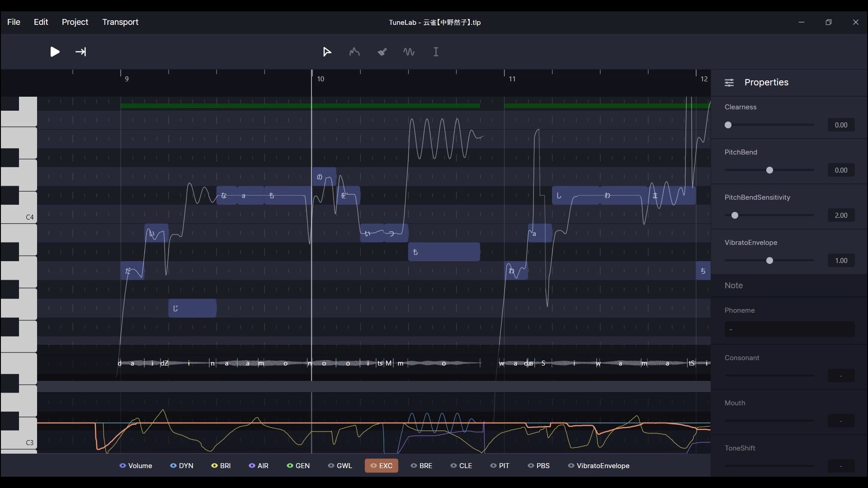Viewport: 868px width, 488px height.
Task: Select the な note before bar 10
Action: (227, 196)
